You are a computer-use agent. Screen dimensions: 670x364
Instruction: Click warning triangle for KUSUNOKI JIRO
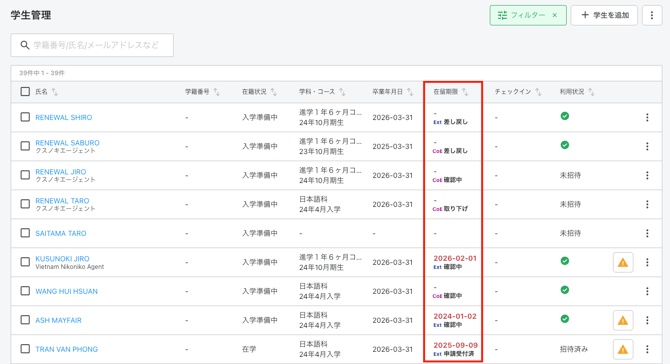point(623,262)
